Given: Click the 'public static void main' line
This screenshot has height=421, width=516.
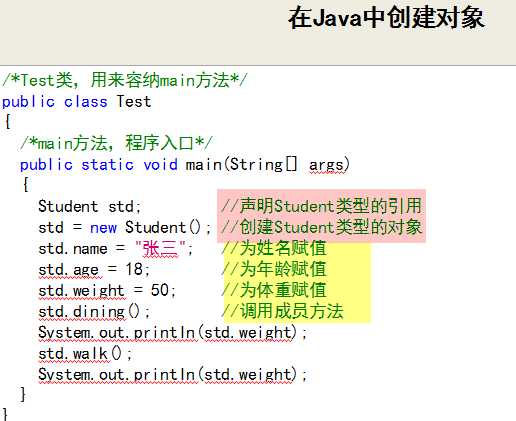Looking at the screenshot, I should click(x=185, y=165).
